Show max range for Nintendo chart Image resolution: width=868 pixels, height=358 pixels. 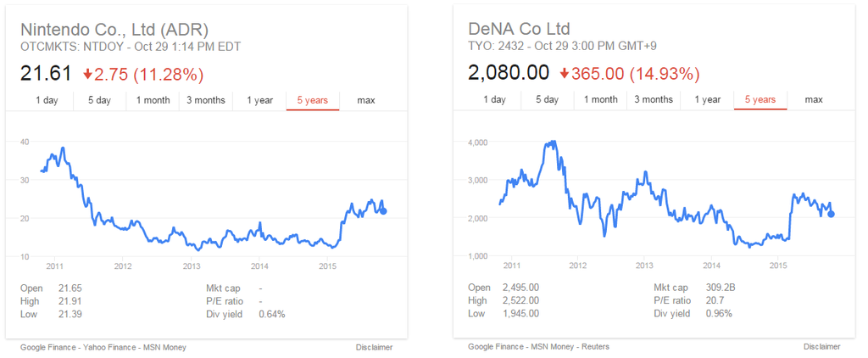tap(366, 100)
